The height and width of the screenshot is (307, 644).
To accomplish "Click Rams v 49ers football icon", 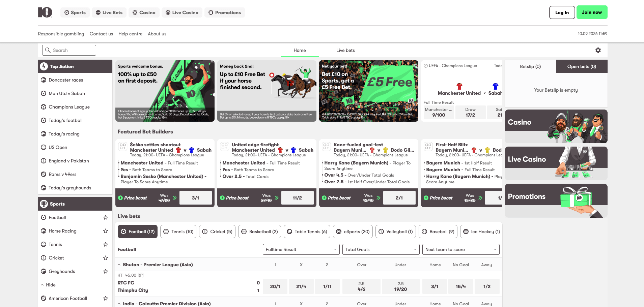I will click(44, 174).
